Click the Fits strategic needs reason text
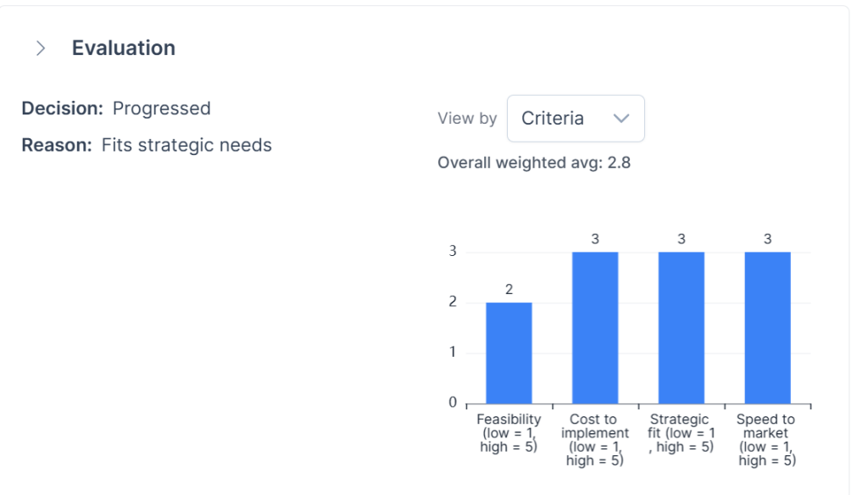Screen dimensions: 868x495 pos(186,145)
